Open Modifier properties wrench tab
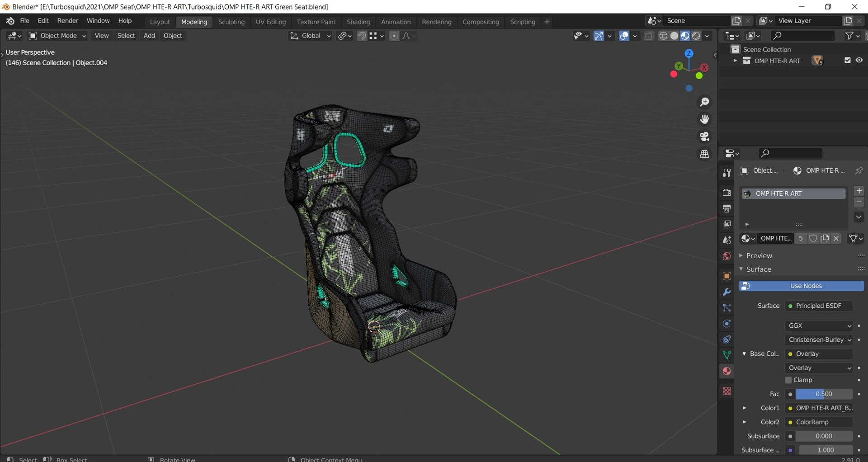Image resolution: width=868 pixels, height=462 pixels. pos(726,292)
